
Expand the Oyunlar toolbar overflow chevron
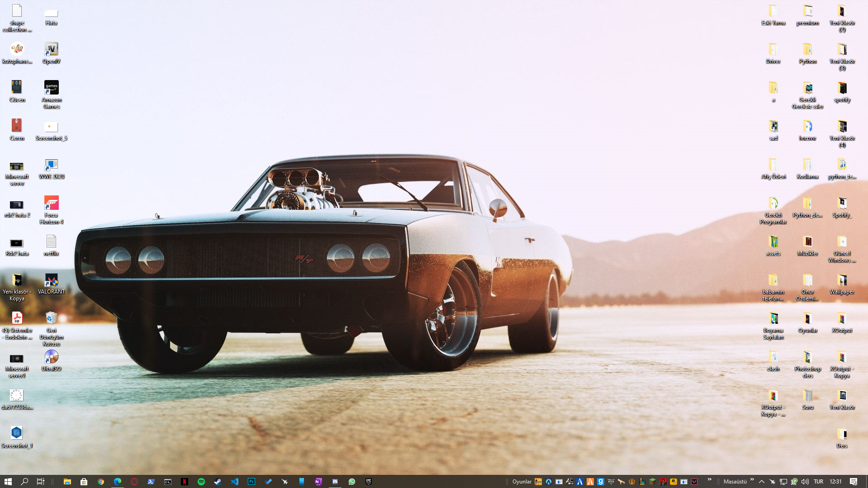tap(710, 480)
